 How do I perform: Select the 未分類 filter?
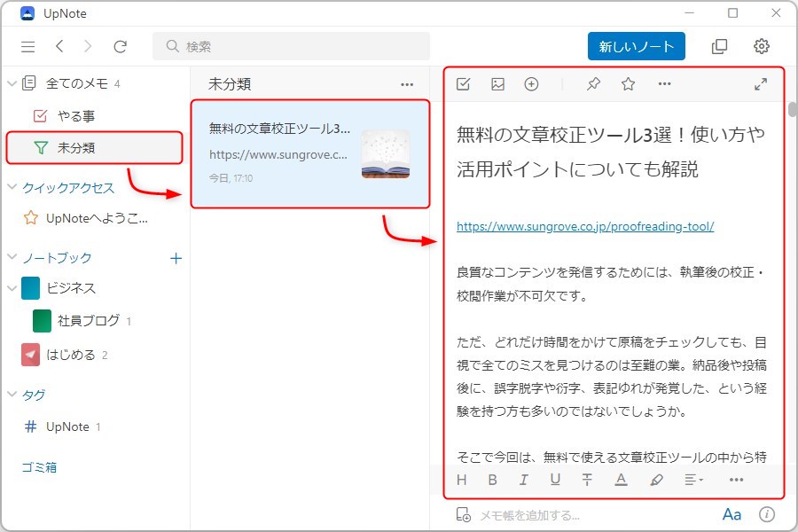pyautogui.click(x=94, y=148)
